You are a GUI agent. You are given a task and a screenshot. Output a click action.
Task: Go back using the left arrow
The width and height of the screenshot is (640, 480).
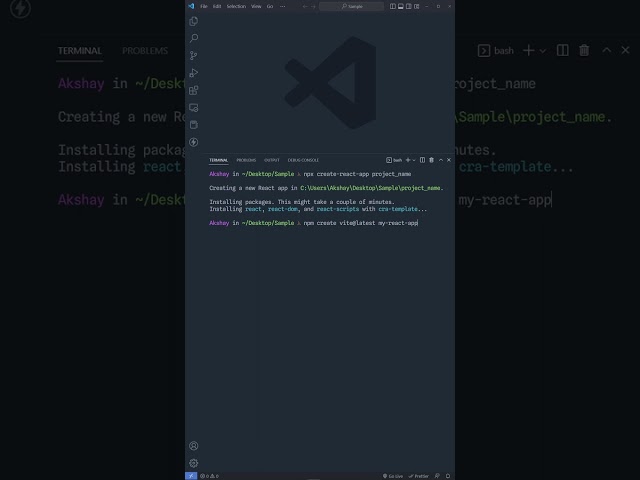tap(304, 7)
